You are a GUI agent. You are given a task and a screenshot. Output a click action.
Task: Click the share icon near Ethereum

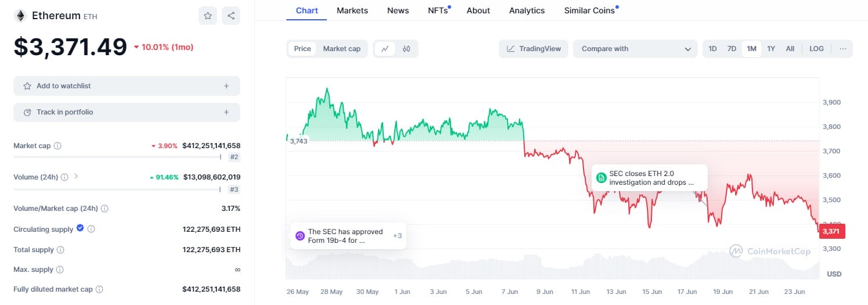(x=231, y=16)
